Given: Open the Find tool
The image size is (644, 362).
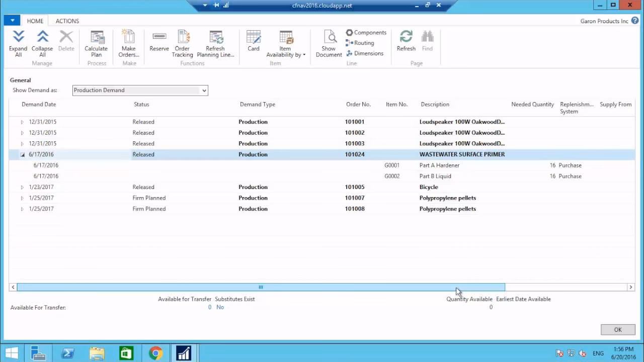Looking at the screenshot, I should (427, 40).
